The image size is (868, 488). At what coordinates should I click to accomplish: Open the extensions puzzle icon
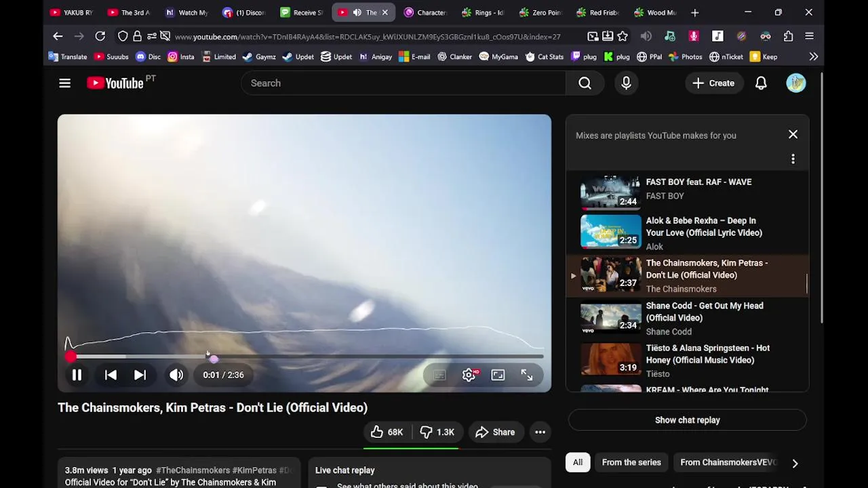pyautogui.click(x=788, y=36)
